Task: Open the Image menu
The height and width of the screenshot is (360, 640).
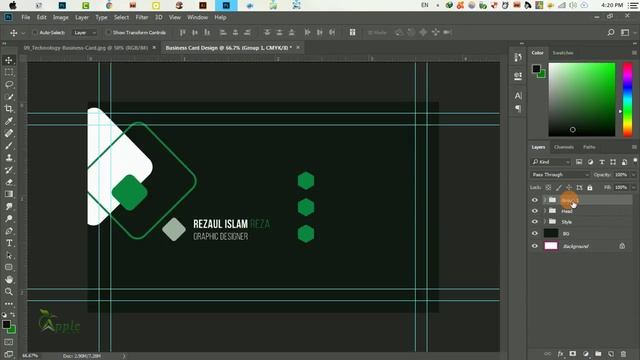Action: click(x=61, y=17)
